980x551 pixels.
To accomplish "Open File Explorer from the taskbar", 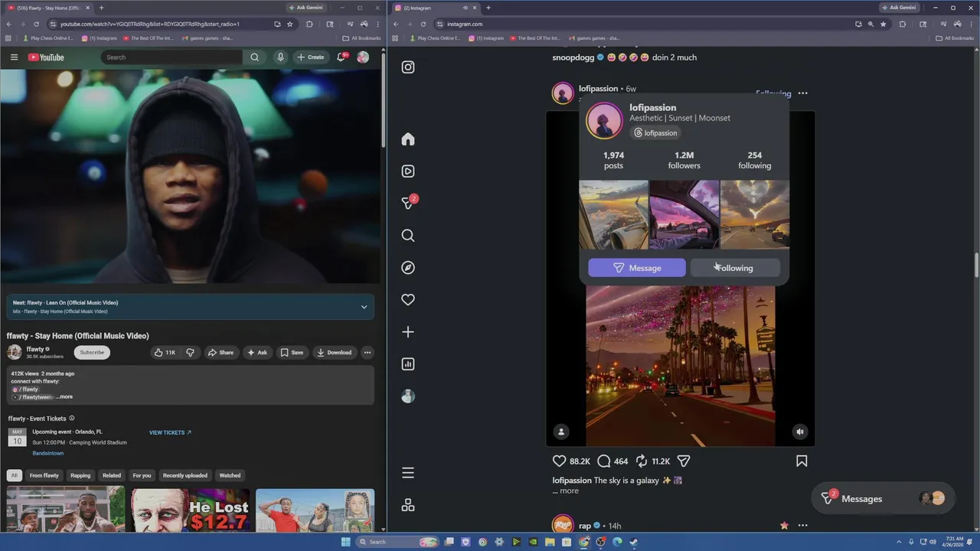I will 550,542.
